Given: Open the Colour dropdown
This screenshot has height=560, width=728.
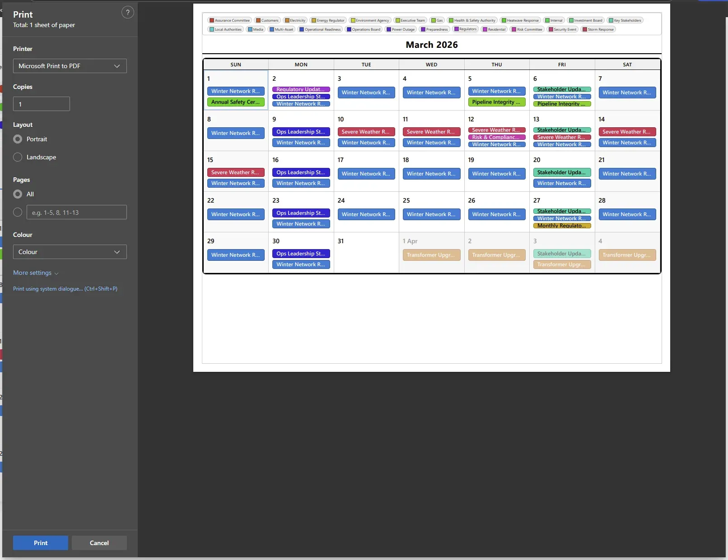Looking at the screenshot, I should (70, 252).
